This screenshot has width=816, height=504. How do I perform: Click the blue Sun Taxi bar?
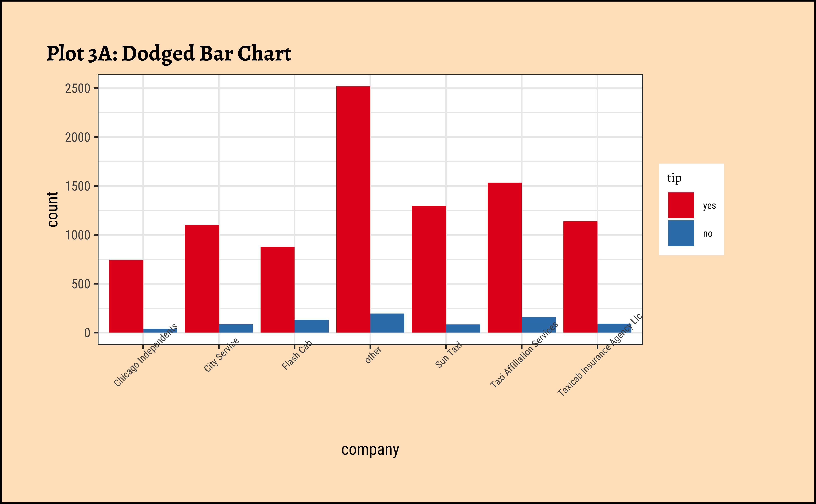tap(463, 328)
